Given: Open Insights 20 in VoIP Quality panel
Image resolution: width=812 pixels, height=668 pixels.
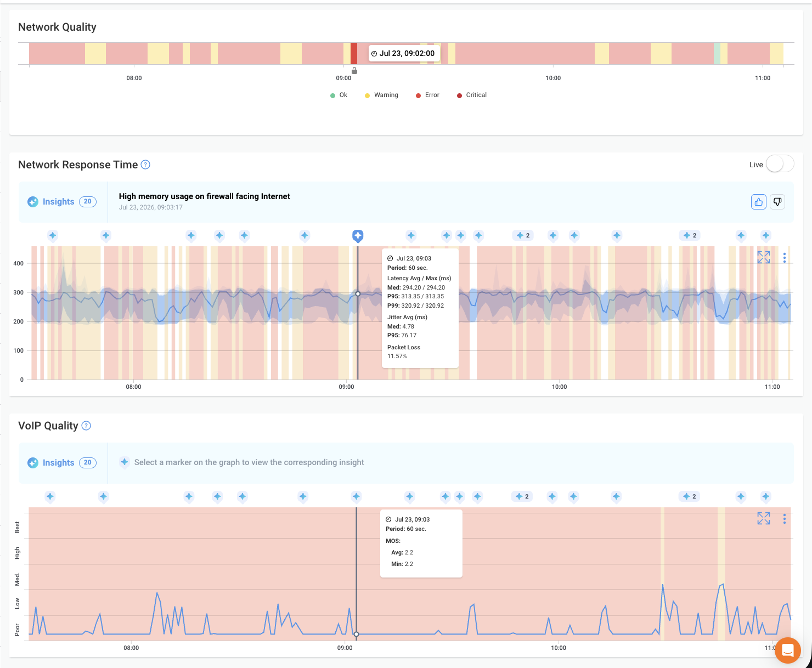Looking at the screenshot, I should tap(62, 463).
